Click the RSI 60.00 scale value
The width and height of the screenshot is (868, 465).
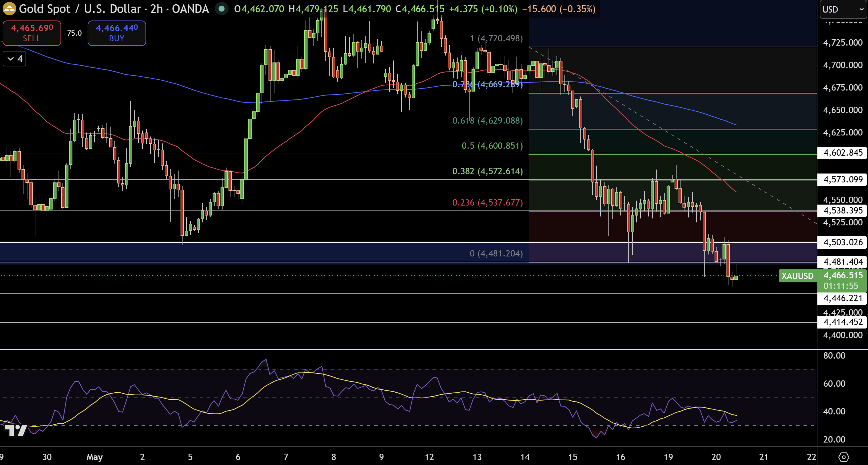[x=834, y=383]
